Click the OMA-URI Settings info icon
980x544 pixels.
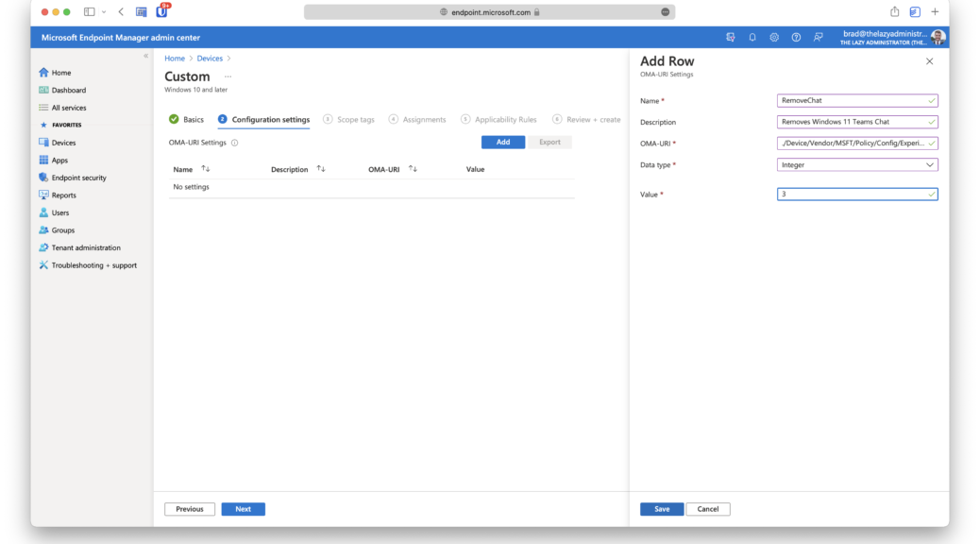pos(235,143)
